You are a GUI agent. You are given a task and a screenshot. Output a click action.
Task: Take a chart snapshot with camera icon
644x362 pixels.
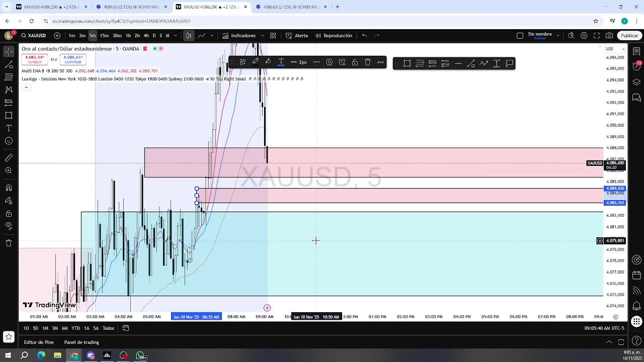click(609, 36)
